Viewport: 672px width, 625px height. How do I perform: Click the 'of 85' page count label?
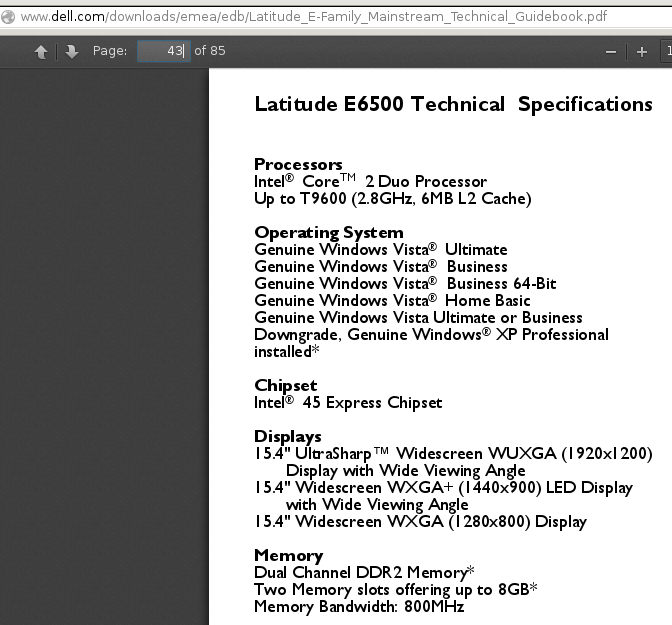[210, 51]
